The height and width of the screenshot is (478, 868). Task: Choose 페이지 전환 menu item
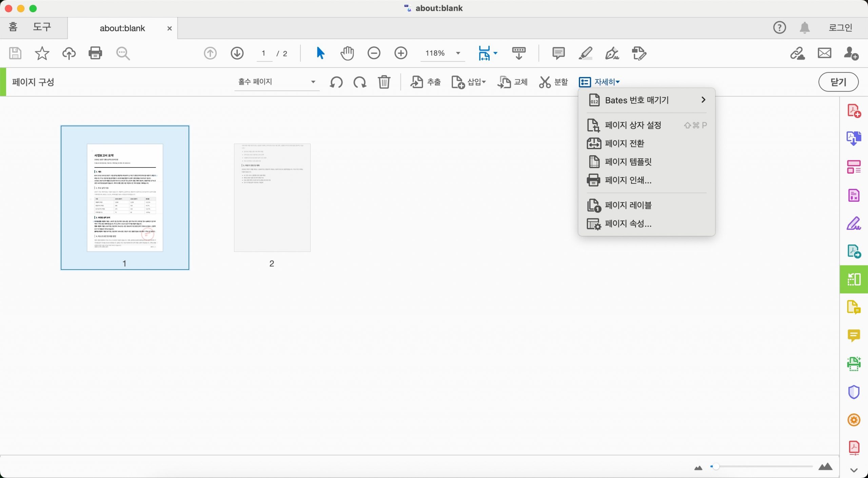click(x=647, y=143)
